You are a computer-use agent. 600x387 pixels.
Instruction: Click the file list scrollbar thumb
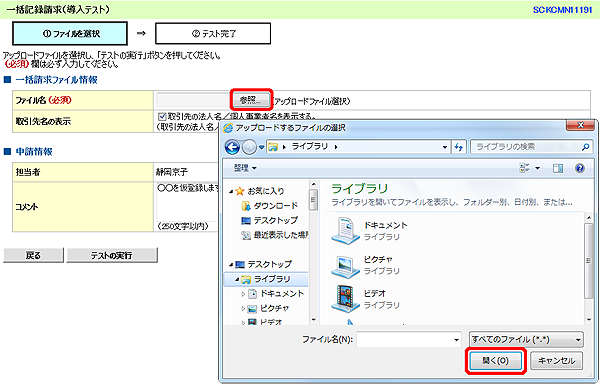click(589, 261)
